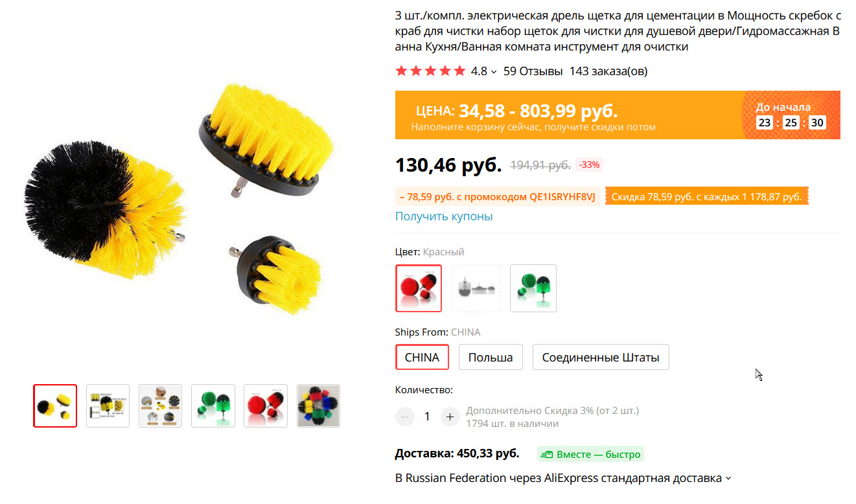Click the Вместе — быстро delivery badge
The height and width of the screenshot is (504, 856).
[x=590, y=454]
